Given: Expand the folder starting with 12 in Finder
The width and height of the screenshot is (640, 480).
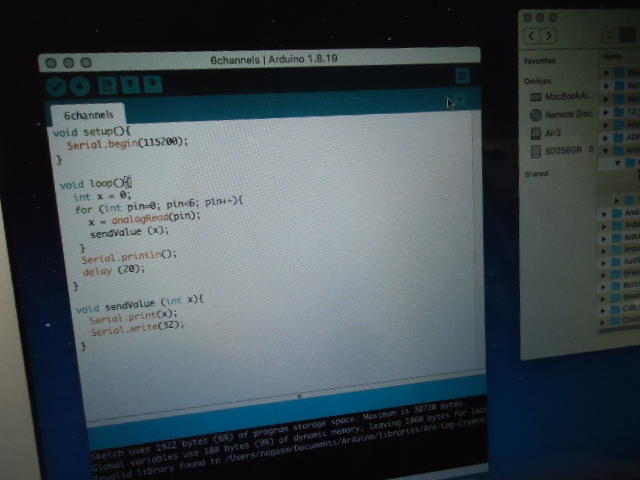Looking at the screenshot, I should pos(606,111).
